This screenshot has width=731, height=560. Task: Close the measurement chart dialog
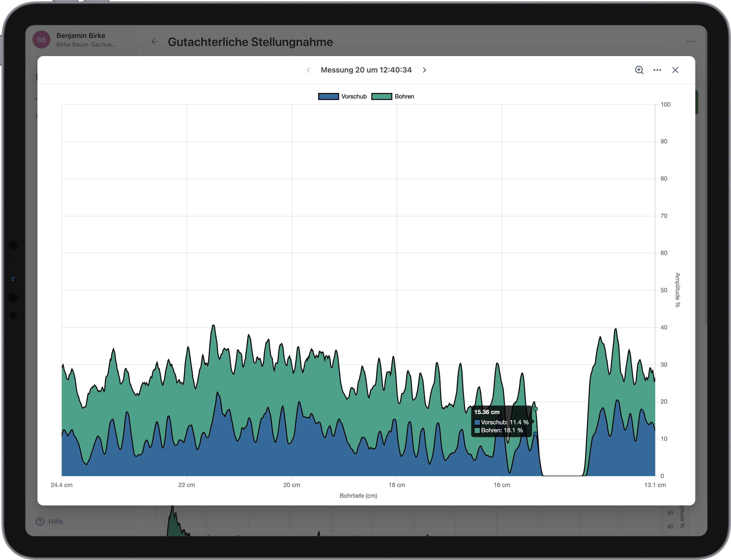tap(675, 70)
